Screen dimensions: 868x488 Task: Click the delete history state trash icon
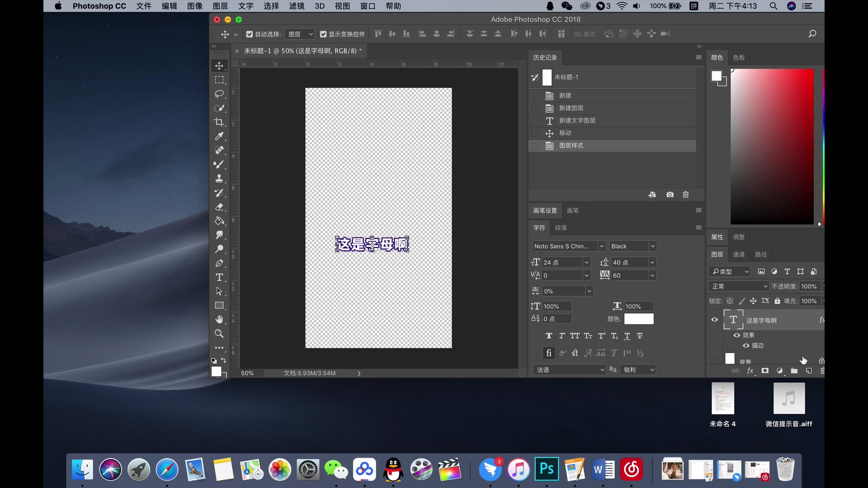coord(685,194)
